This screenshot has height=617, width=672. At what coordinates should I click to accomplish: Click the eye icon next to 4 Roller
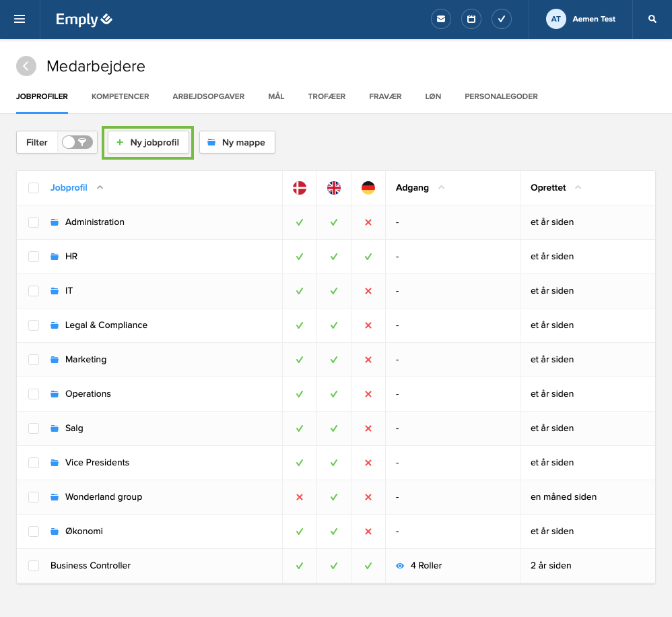(x=400, y=566)
